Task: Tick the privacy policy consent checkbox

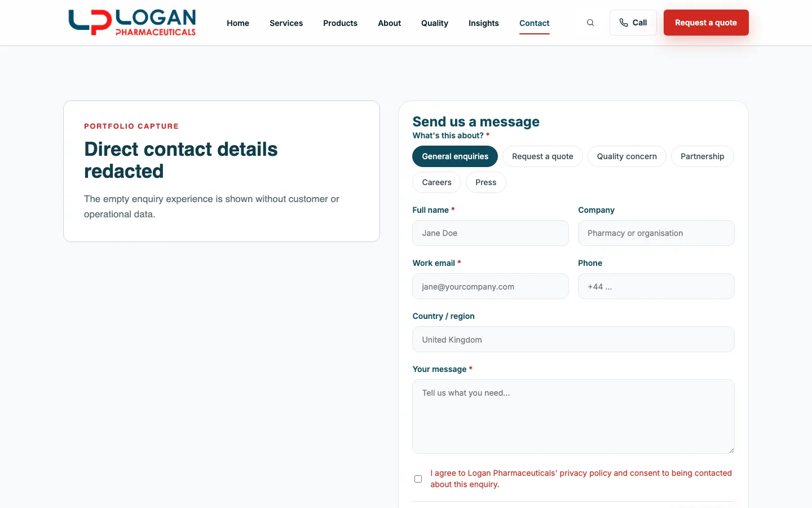Action: [x=418, y=479]
